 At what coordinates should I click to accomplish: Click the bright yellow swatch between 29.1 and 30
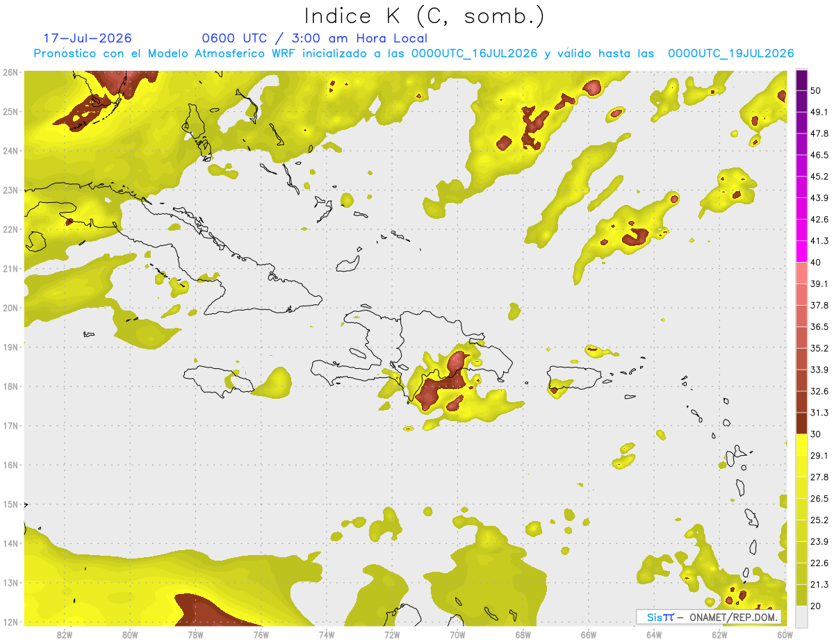[x=801, y=445]
